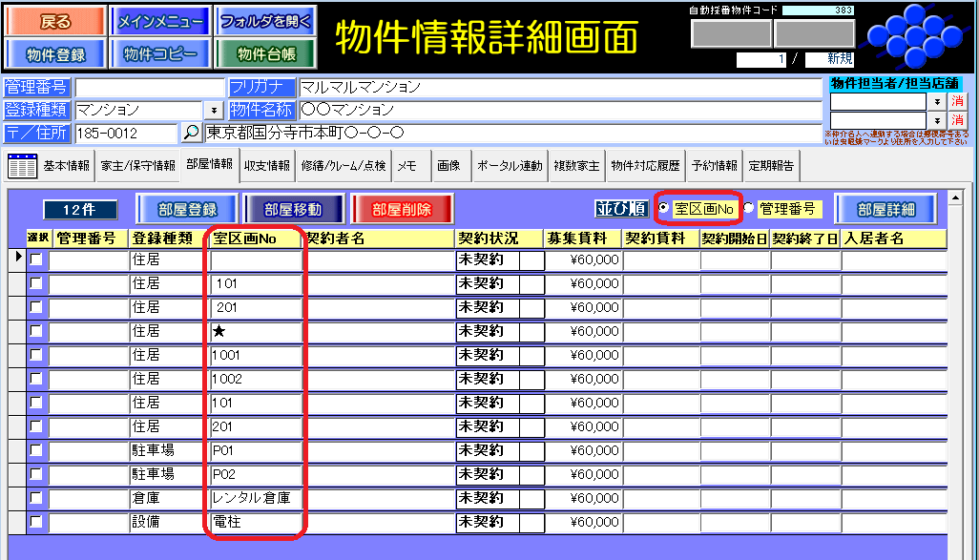Viewport: 979px width, 560px height.
Task: Click the upper red 消 clear button
Action: pyautogui.click(x=957, y=101)
